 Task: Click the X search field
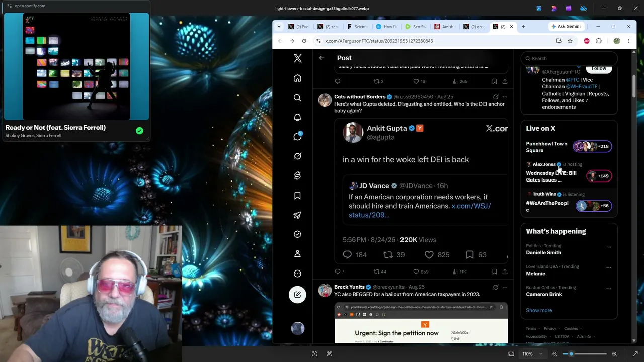[x=569, y=58]
